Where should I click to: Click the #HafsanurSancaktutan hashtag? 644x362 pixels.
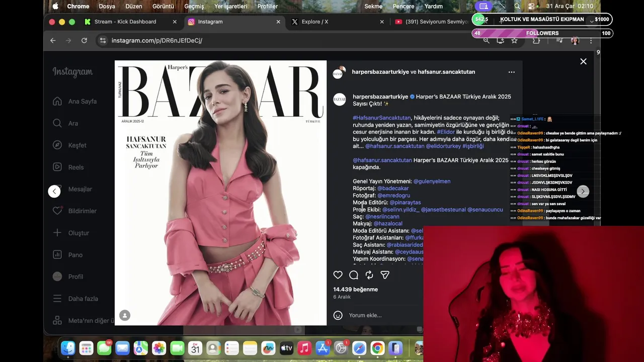tap(382, 118)
